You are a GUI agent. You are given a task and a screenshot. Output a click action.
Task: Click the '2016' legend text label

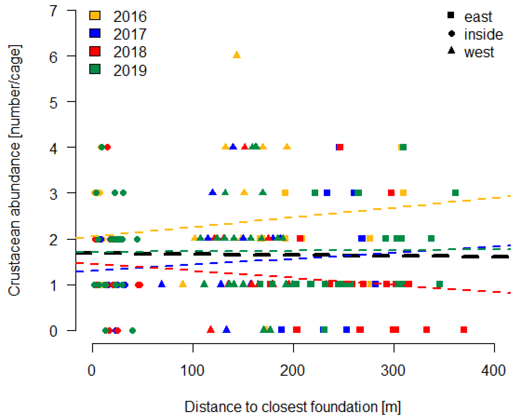pyautogui.click(x=130, y=17)
